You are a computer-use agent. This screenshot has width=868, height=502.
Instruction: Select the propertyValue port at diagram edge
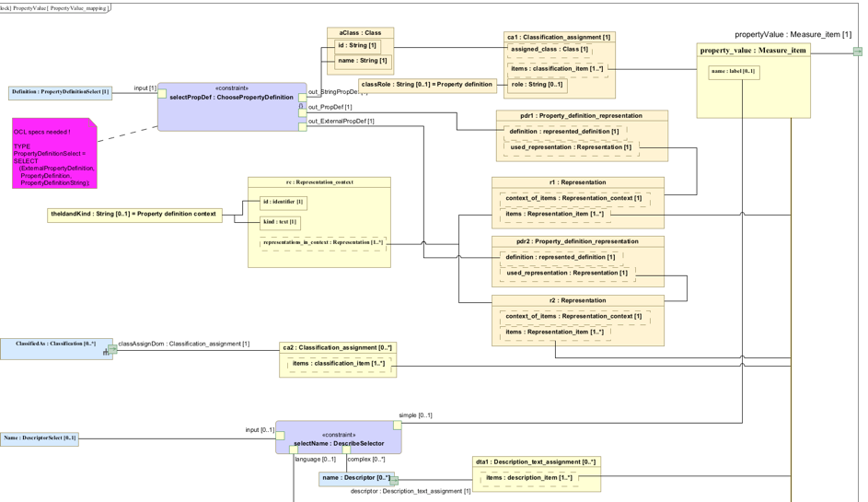tap(857, 52)
